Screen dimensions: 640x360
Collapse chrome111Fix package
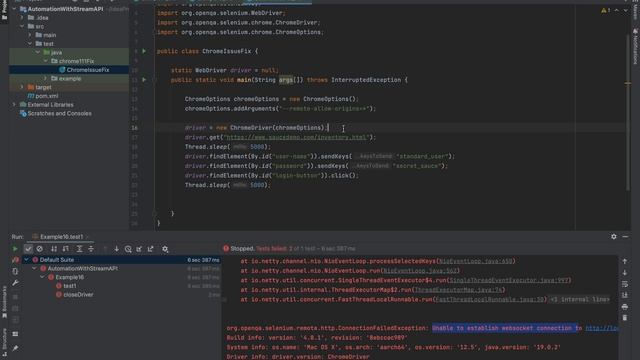tap(45, 61)
